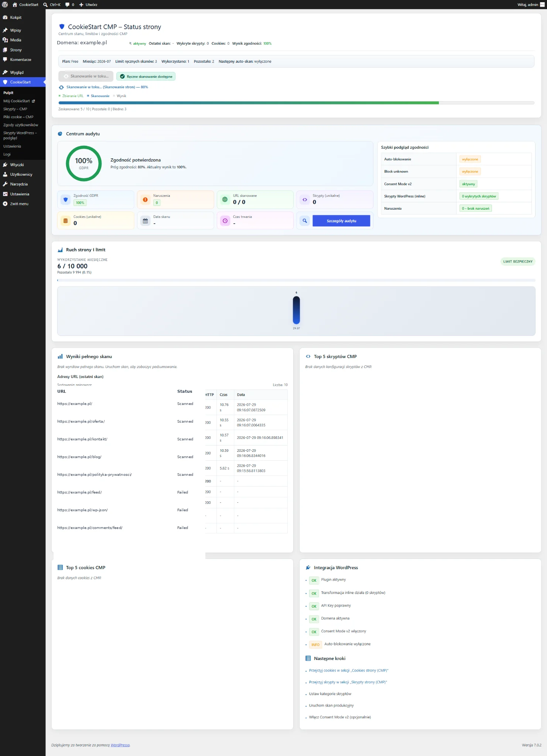Open Logi in the CookieStart submenu
Screen dimensions: 547x756
[x=7, y=154]
